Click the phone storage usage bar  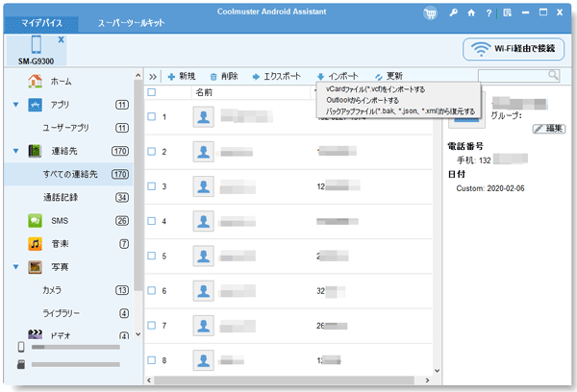click(x=76, y=347)
